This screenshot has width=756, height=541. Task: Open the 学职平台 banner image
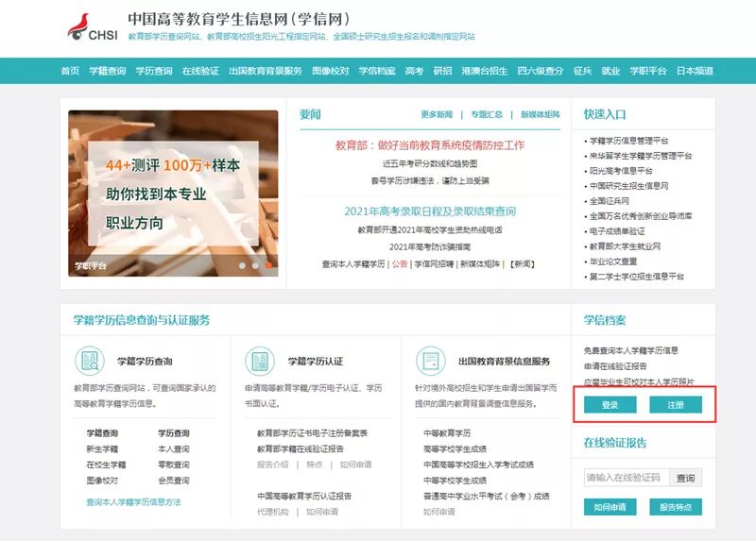(x=173, y=194)
